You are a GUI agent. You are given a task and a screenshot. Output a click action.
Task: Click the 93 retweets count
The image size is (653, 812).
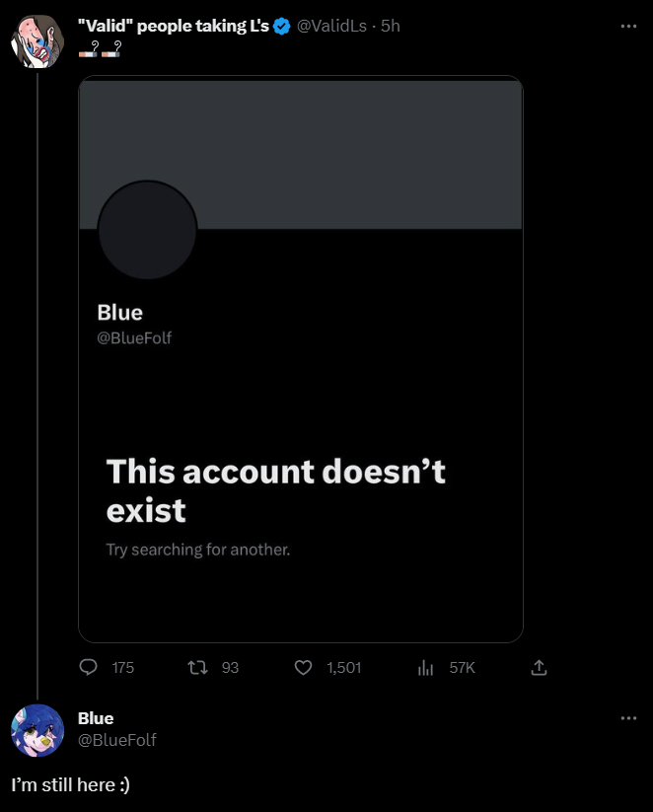[230, 668]
